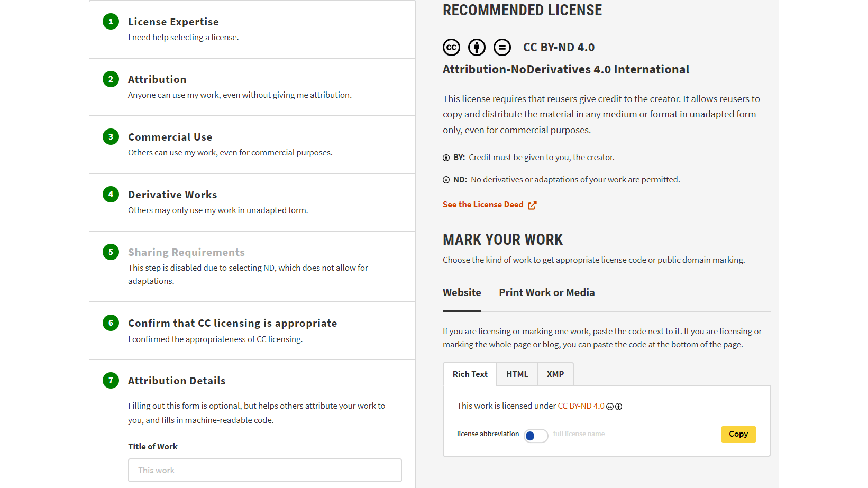Image resolution: width=868 pixels, height=488 pixels.
Task: Open the See the License Deed link
Action: (483, 205)
